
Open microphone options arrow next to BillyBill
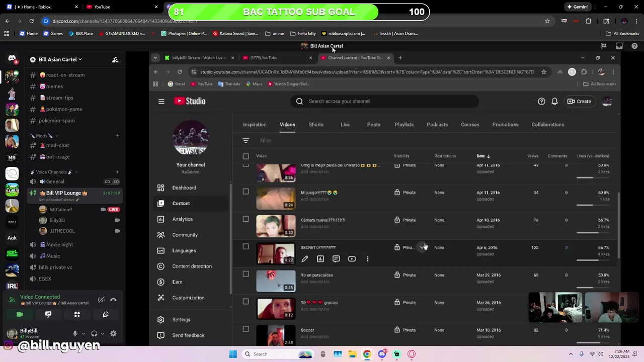(83, 334)
